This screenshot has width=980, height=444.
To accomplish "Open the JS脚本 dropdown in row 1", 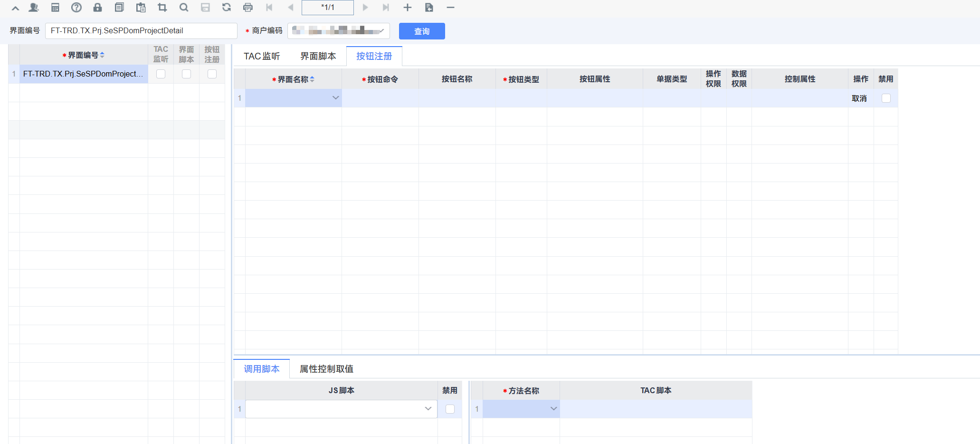I will click(428, 409).
